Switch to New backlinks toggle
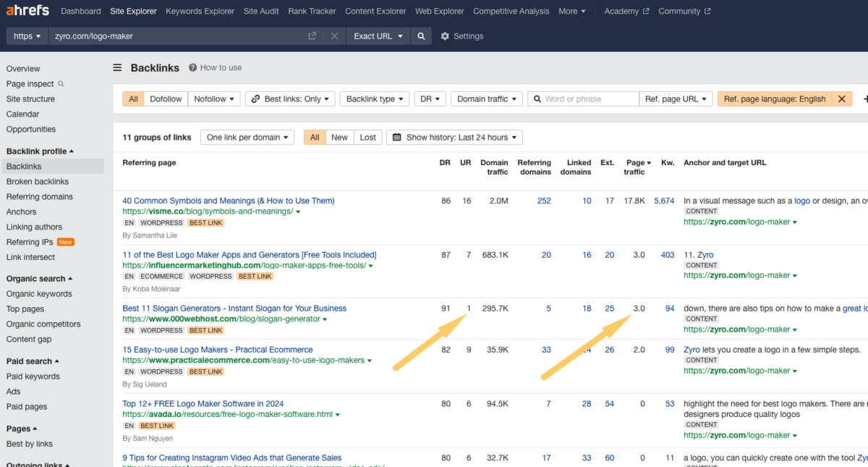Image resolution: width=868 pixels, height=467 pixels. click(x=339, y=138)
